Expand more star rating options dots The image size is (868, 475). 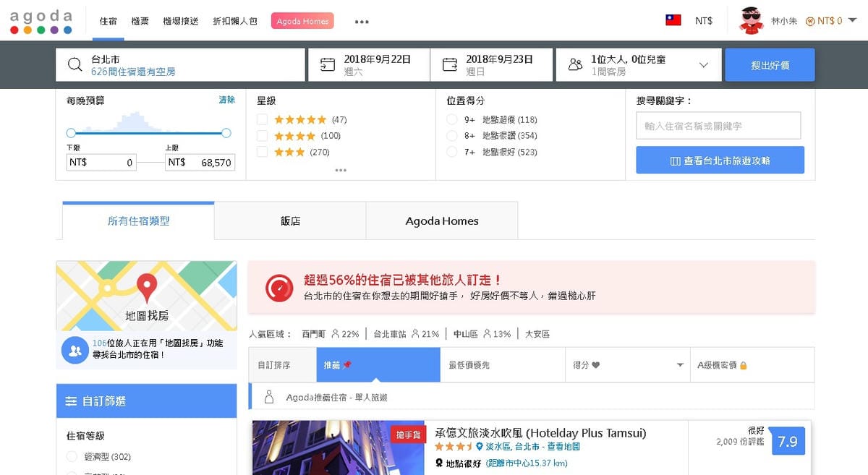(341, 171)
